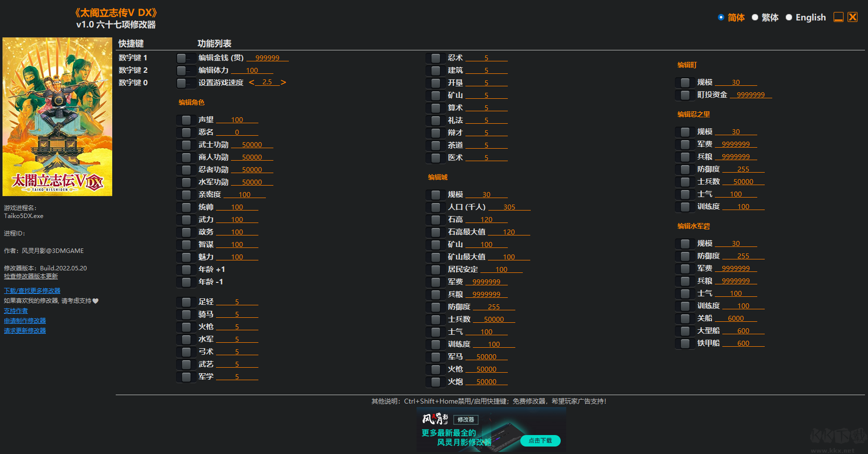Viewport: 868px width, 454px height.
Task: Enable the 编辑体力 toggle
Action: tap(185, 71)
